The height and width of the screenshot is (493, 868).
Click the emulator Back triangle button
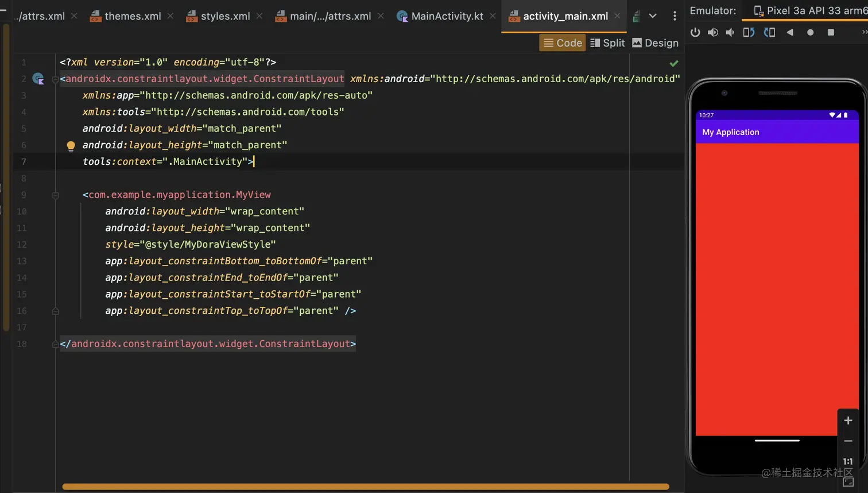(x=790, y=32)
